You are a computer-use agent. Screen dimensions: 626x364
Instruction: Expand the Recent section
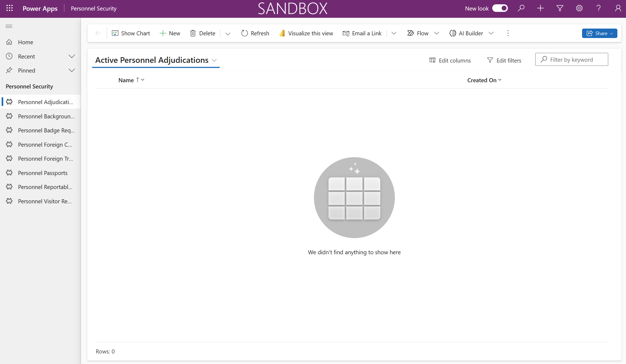coord(72,56)
